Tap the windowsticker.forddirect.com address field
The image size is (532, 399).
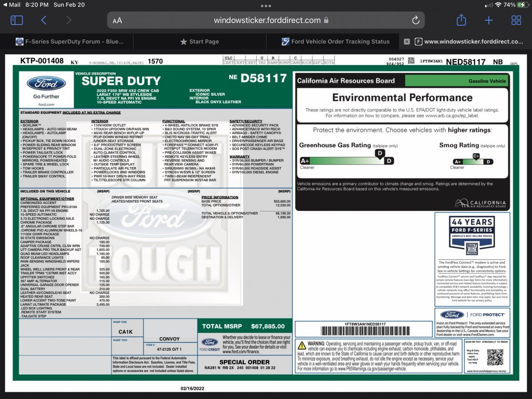[x=266, y=20]
